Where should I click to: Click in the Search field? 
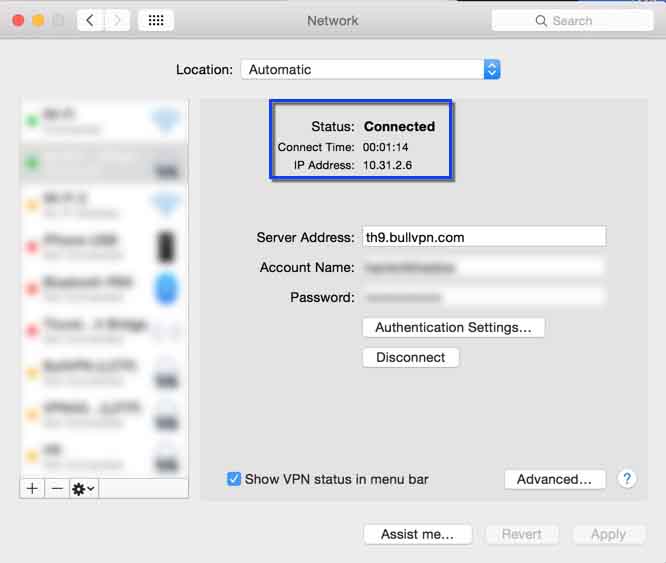point(572,20)
